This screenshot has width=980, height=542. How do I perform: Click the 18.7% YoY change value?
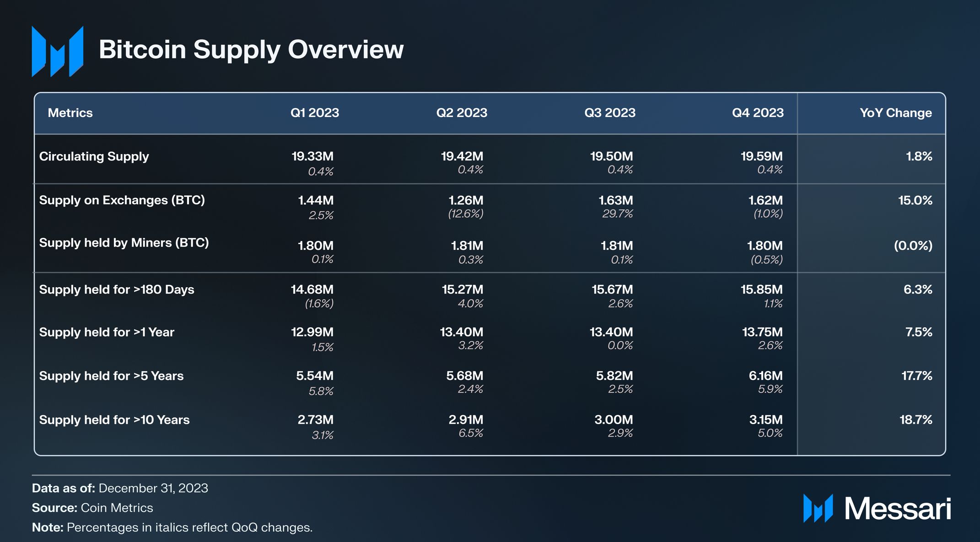916,420
